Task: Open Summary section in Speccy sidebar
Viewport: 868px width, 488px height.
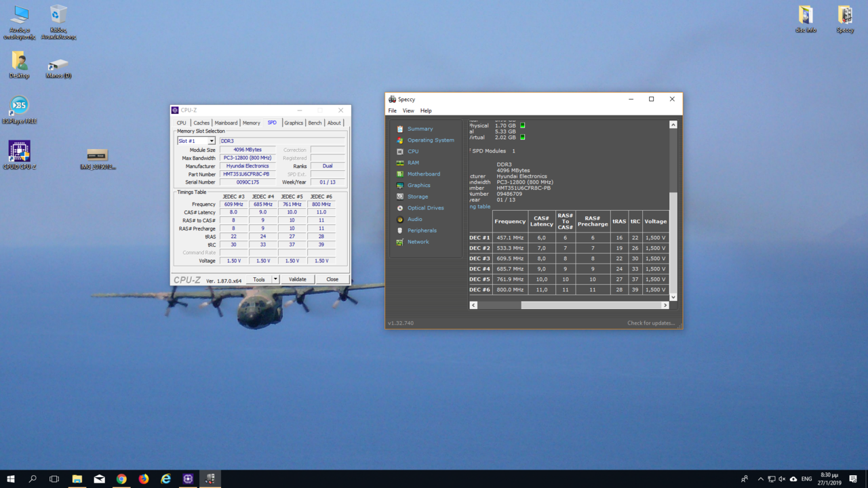Action: point(420,129)
